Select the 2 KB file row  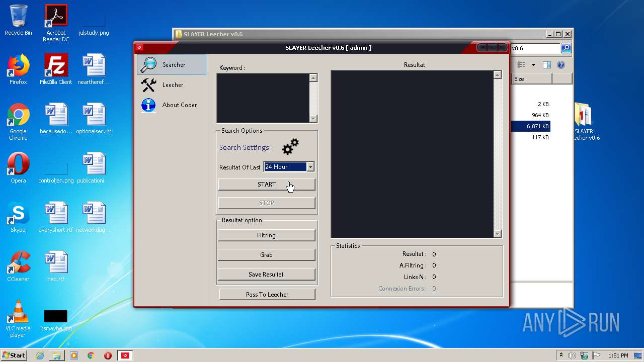pyautogui.click(x=531, y=104)
